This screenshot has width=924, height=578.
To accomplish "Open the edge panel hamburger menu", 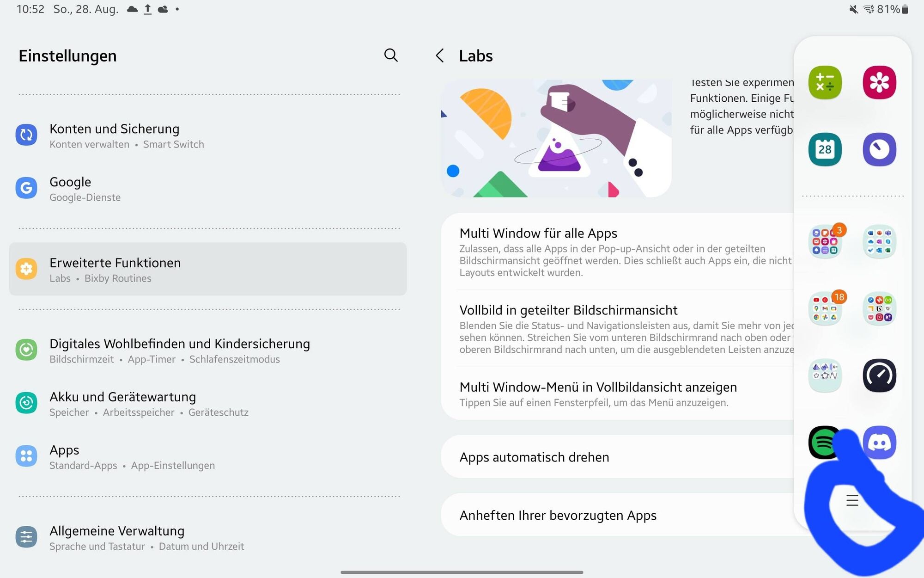I will click(852, 500).
